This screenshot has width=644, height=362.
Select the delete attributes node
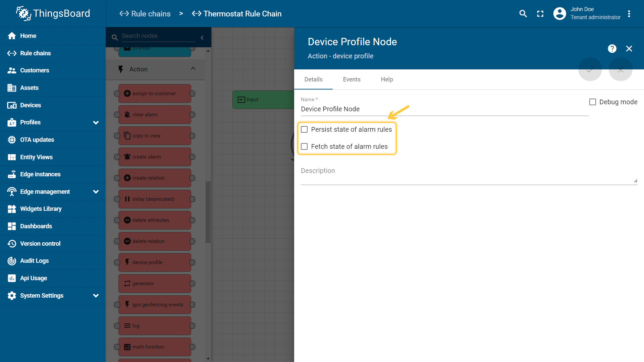click(155, 220)
